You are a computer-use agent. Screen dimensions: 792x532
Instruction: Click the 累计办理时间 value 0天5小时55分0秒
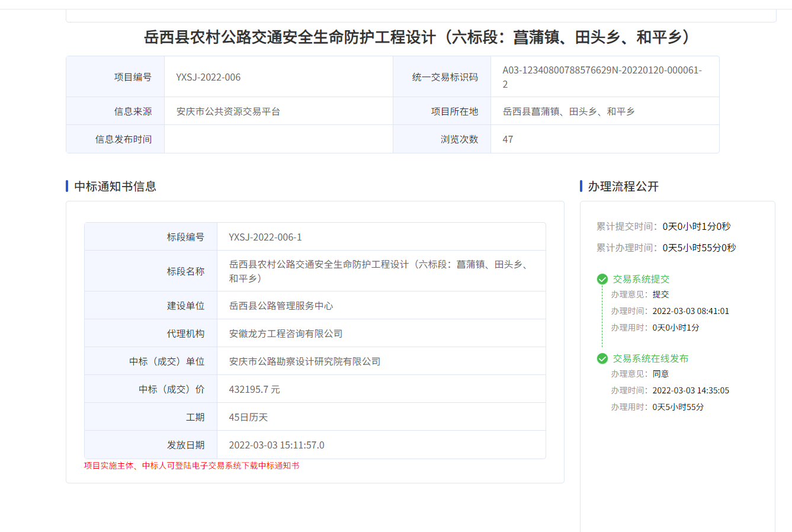click(699, 248)
